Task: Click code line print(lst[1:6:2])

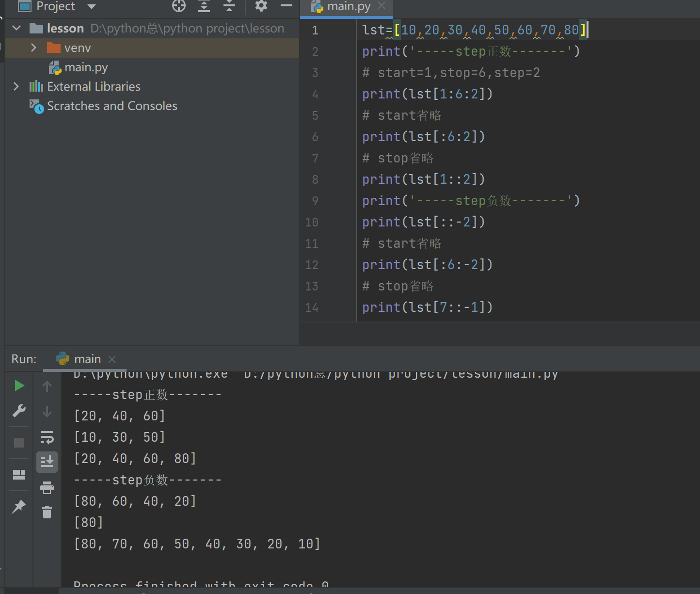Action: (428, 94)
